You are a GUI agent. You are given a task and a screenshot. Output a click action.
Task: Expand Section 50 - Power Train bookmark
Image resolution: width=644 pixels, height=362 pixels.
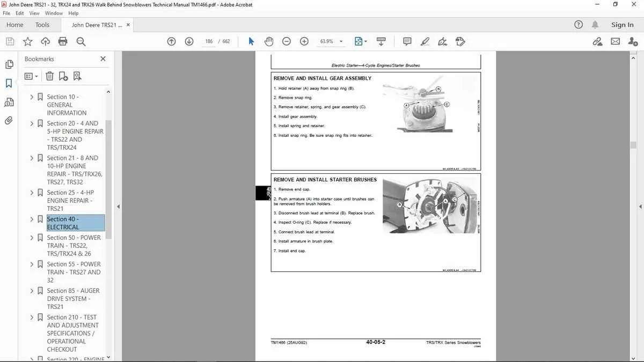(x=32, y=238)
